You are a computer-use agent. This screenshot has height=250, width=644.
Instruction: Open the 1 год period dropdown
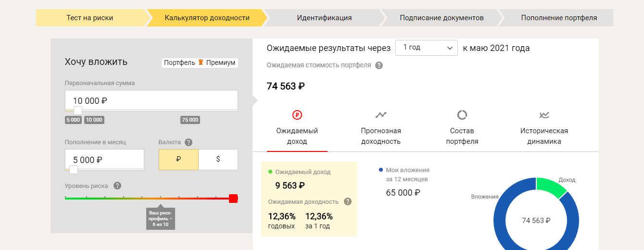pos(427,48)
